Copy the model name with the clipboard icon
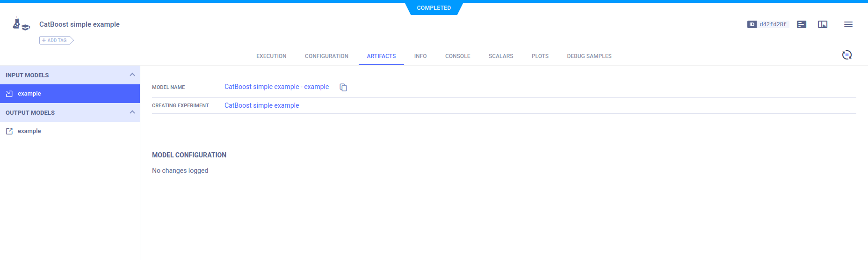868x260 pixels. click(343, 88)
